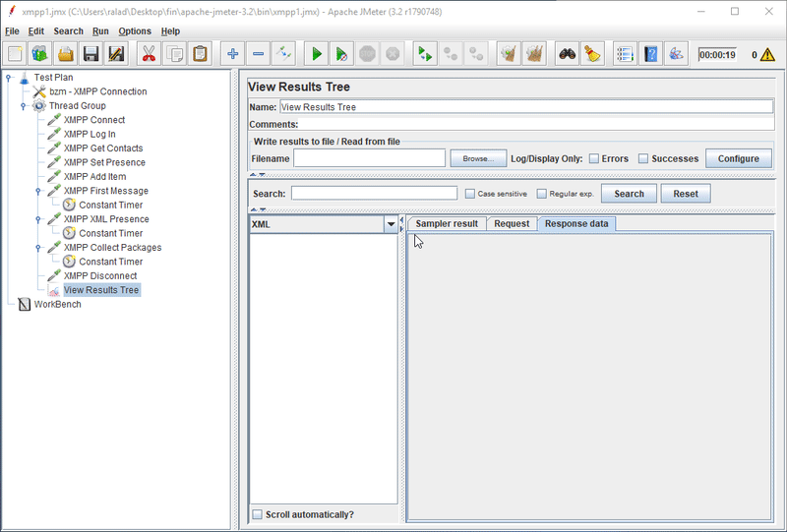Click the Reset button
This screenshot has height=532, width=787.
pyautogui.click(x=686, y=194)
